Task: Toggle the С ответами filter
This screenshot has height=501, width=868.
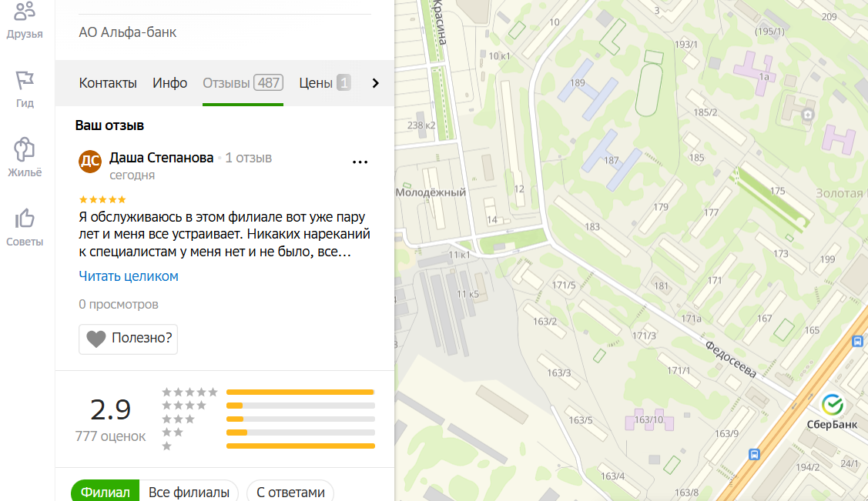Action: pos(290,492)
